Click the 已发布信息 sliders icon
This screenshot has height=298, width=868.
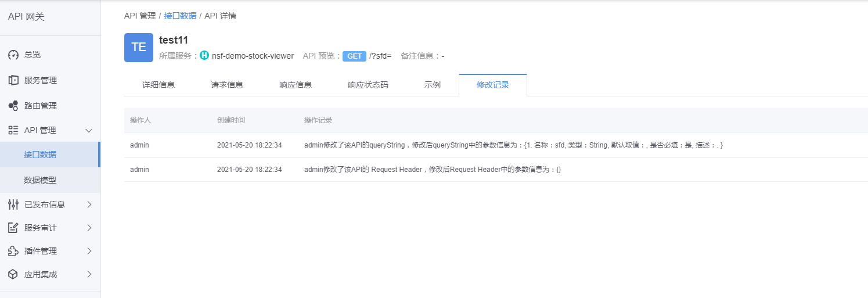pyautogui.click(x=13, y=204)
